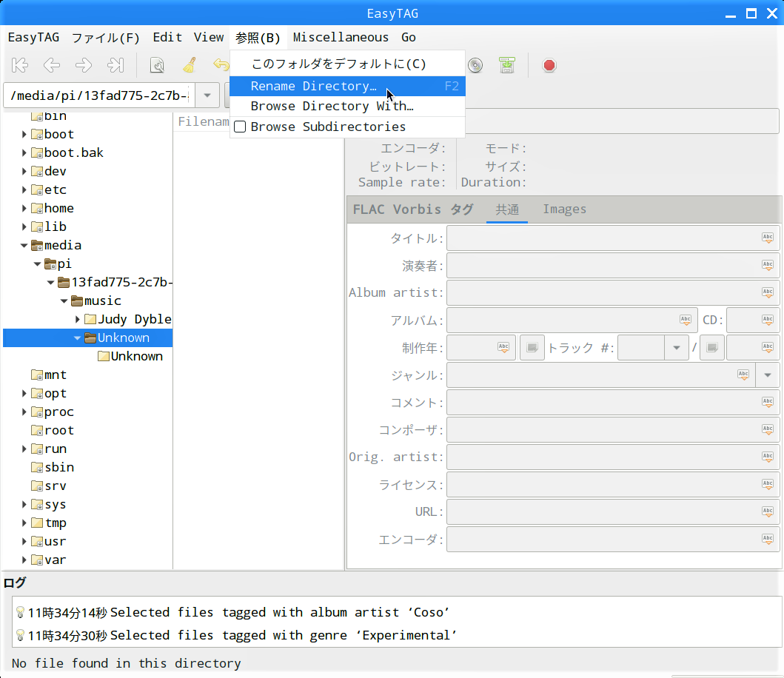Apply title to all files icon
Screen dimensions: 784x678
click(x=768, y=238)
